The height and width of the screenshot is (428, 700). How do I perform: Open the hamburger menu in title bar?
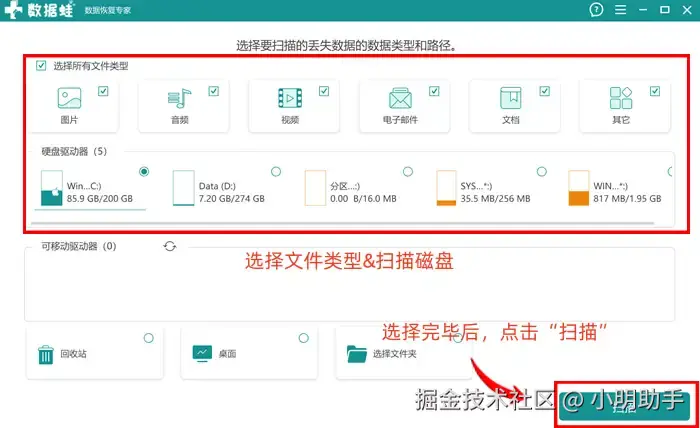[x=621, y=10]
